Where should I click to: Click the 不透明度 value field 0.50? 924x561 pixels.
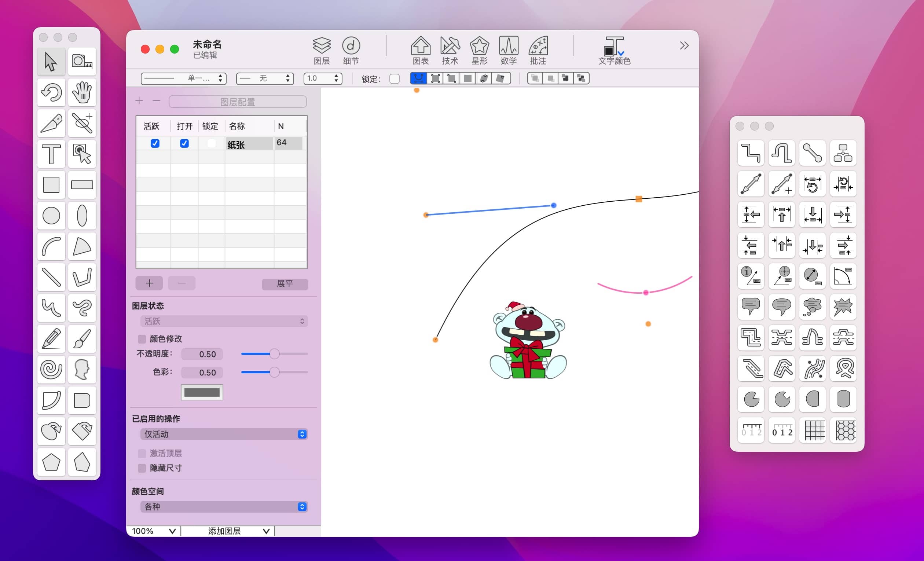coord(202,354)
